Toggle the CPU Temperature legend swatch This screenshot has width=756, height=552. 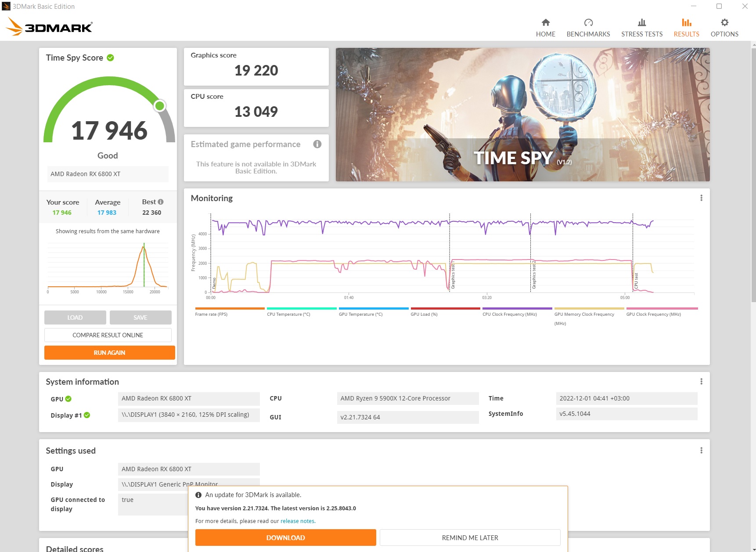tap(302, 309)
